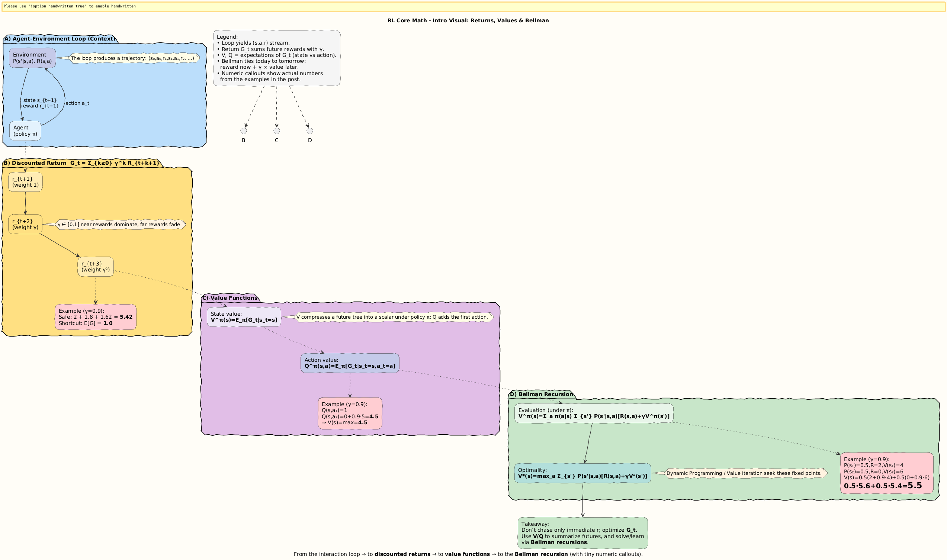947x560 pixels.
Task: Click the Bellman example with result 5.5
Action: click(887, 473)
